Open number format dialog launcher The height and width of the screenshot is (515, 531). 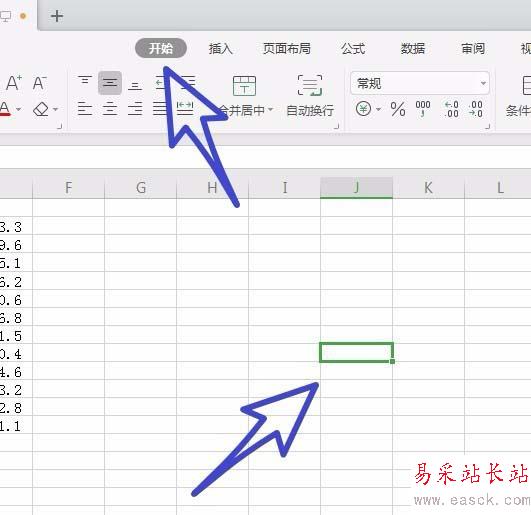[x=488, y=127]
